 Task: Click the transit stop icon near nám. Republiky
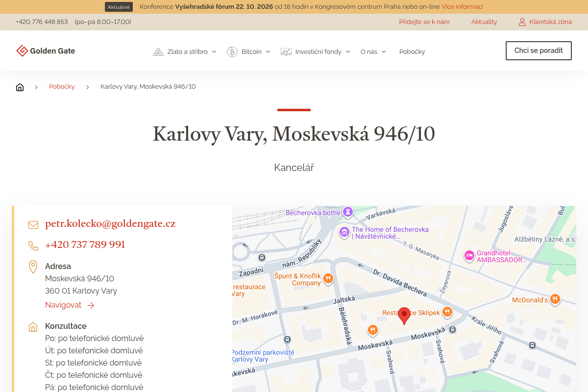[262, 257]
